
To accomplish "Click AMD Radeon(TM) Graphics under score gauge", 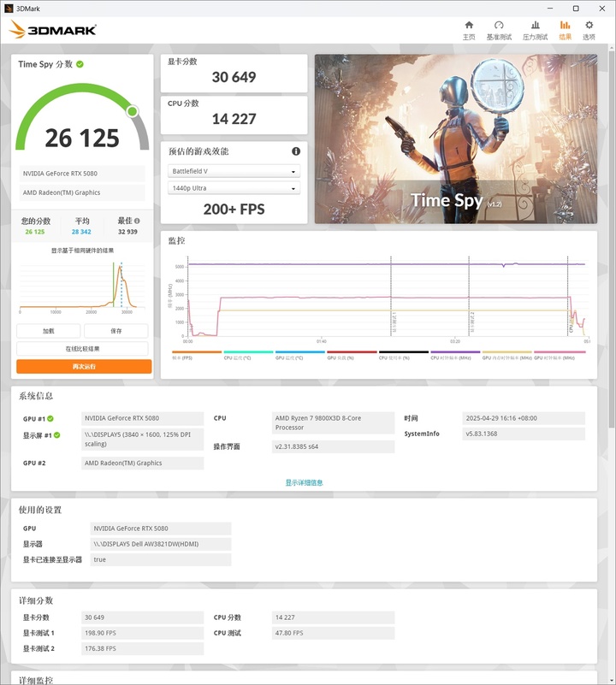I will (82, 192).
